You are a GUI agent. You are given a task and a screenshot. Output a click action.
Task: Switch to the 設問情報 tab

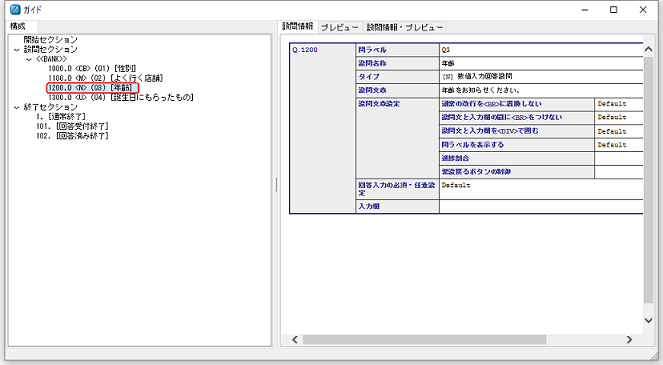[298, 26]
